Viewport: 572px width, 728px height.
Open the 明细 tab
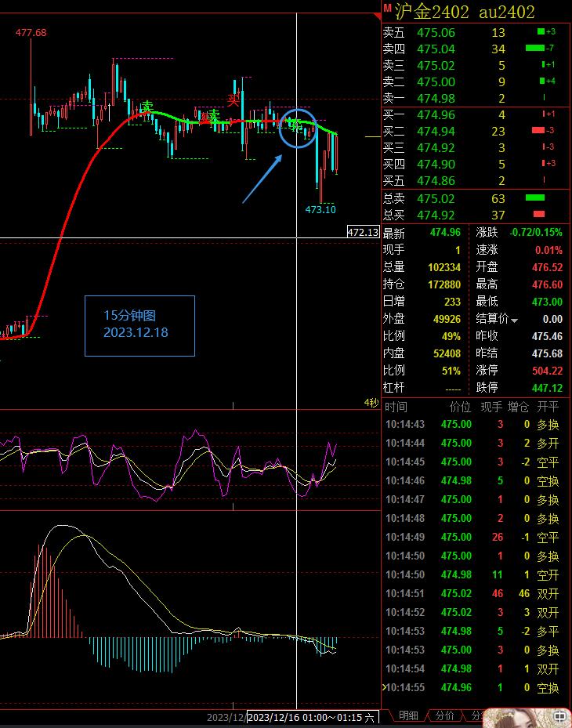click(x=408, y=715)
